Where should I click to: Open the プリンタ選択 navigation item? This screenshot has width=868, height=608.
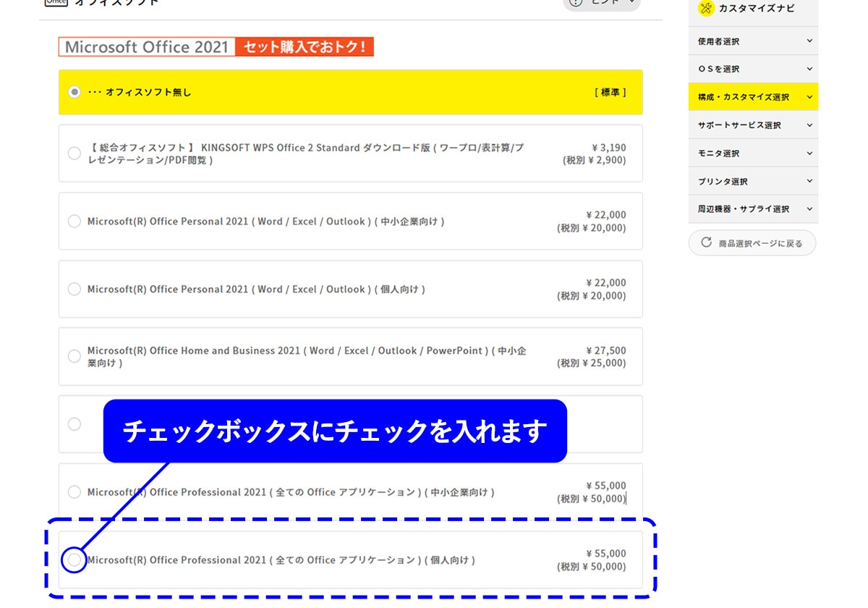click(723, 181)
